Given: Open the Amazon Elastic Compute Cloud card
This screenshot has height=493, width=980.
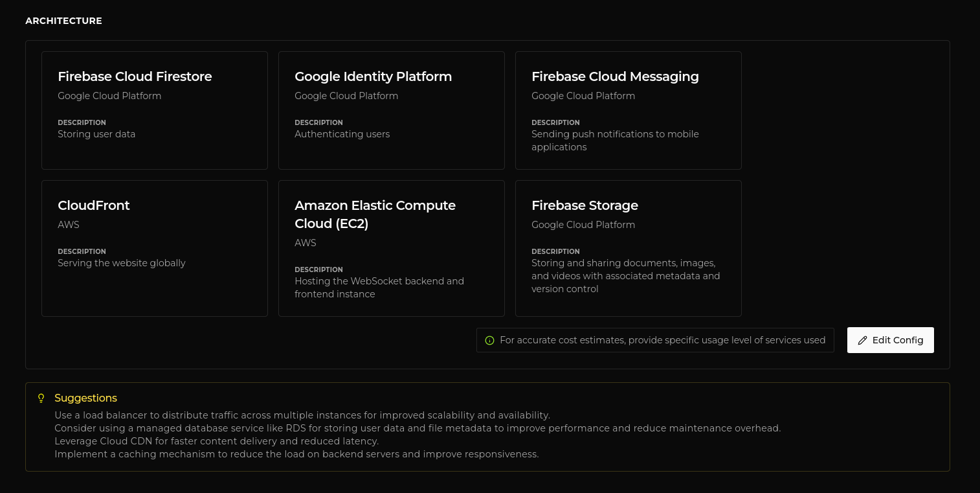Looking at the screenshot, I should point(392,248).
